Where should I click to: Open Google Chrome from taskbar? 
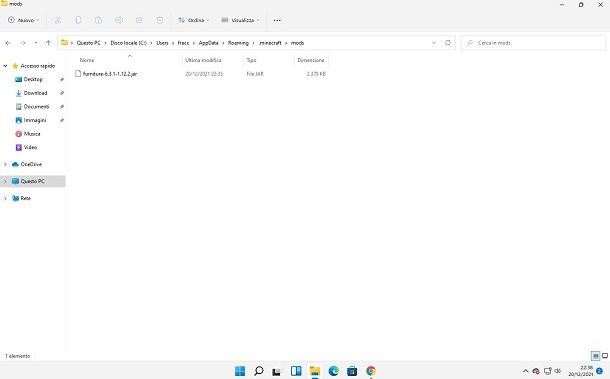click(371, 371)
